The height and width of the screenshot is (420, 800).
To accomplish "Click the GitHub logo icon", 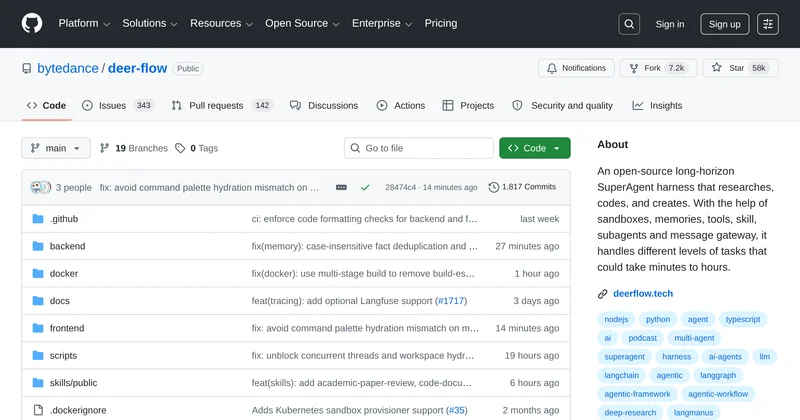I will point(32,24).
